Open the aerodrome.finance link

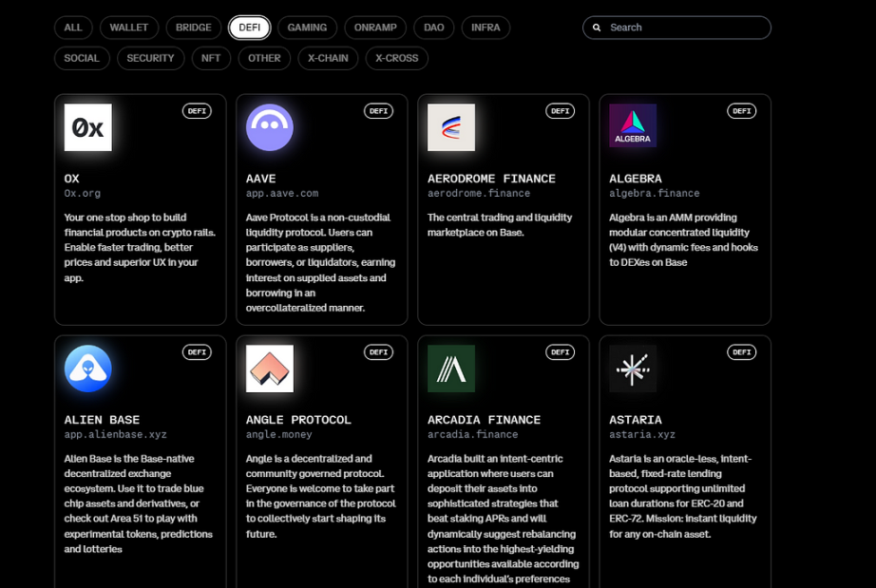(x=479, y=193)
